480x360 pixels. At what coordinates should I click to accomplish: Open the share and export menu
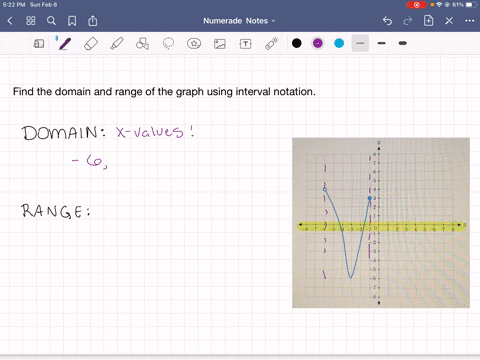click(93, 21)
